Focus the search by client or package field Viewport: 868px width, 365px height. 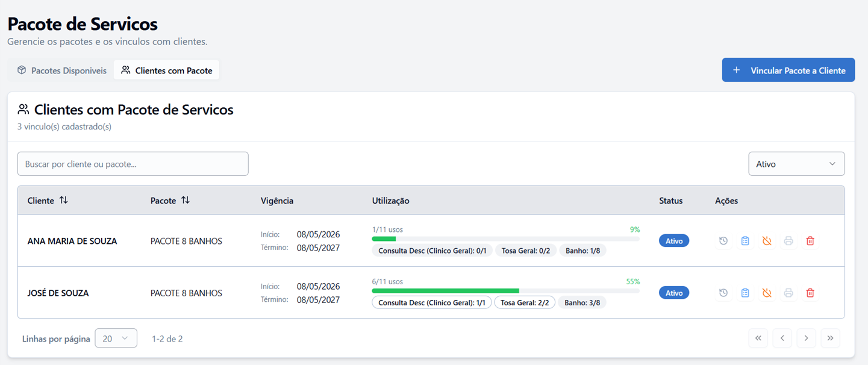coord(133,164)
